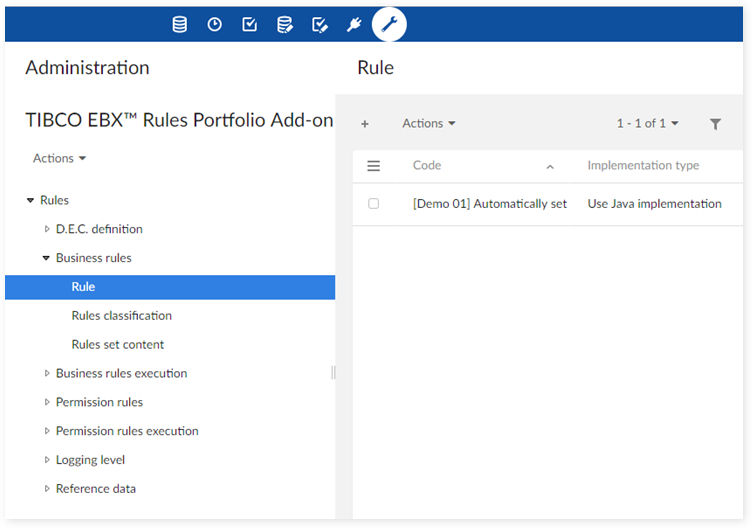Open the checklist-with-pencil icon in top bar

coord(320,24)
